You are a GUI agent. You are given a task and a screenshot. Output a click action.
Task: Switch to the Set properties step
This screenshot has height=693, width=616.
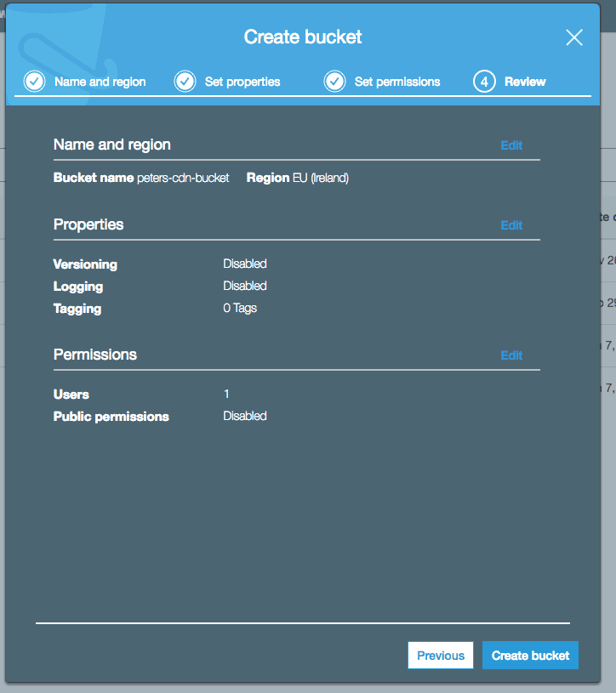coord(242,82)
